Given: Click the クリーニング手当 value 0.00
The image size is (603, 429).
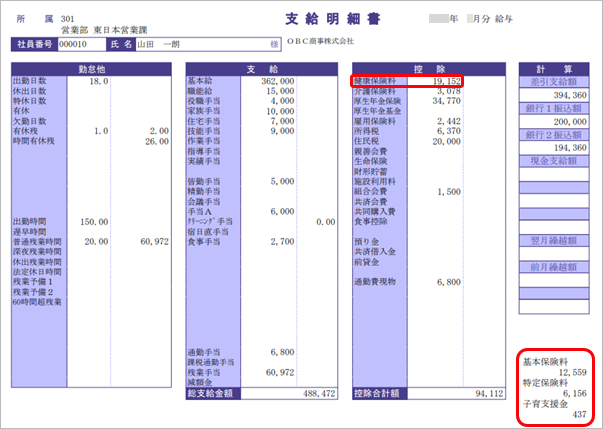Looking at the screenshot, I should coord(326,222).
